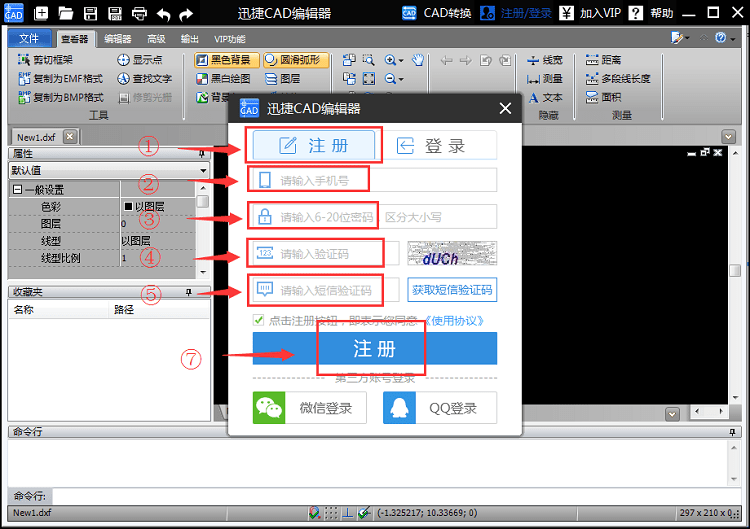The image size is (750, 529).
Task: Click the redo arrow icon
Action: pyautogui.click(x=186, y=14)
